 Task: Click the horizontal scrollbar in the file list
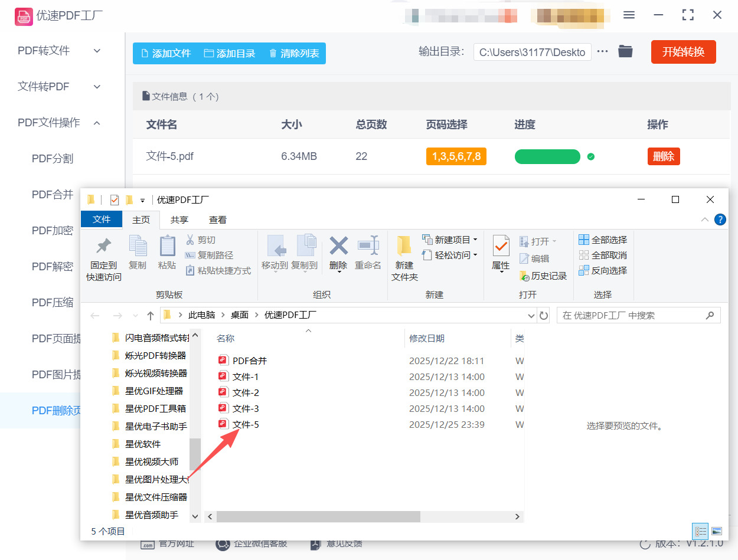click(318, 516)
